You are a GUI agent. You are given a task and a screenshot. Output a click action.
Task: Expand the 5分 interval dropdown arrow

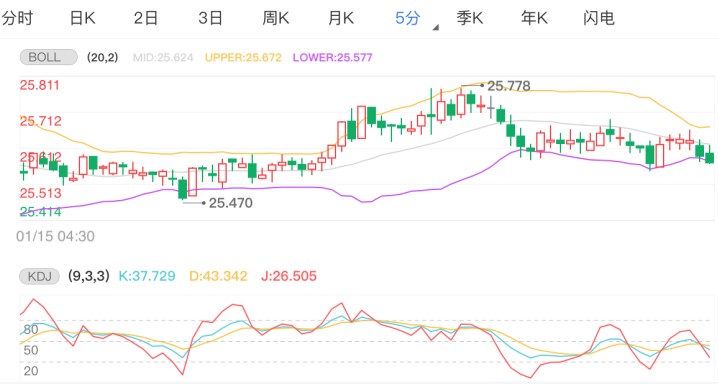(435, 27)
